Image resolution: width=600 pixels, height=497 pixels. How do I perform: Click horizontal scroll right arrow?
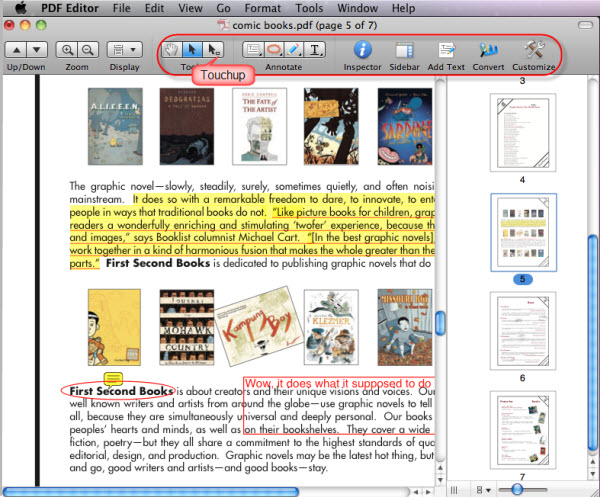point(428,492)
